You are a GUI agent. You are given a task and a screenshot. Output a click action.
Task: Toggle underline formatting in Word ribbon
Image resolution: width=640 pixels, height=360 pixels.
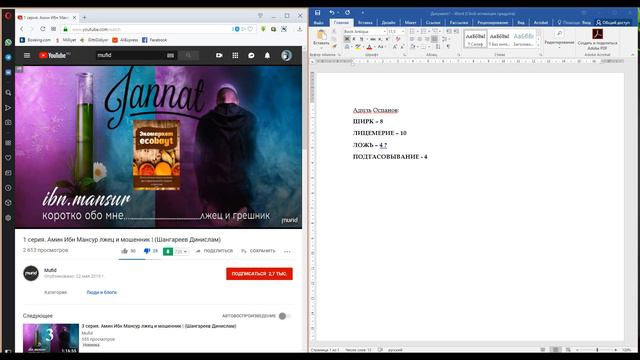pyautogui.click(x=361, y=39)
